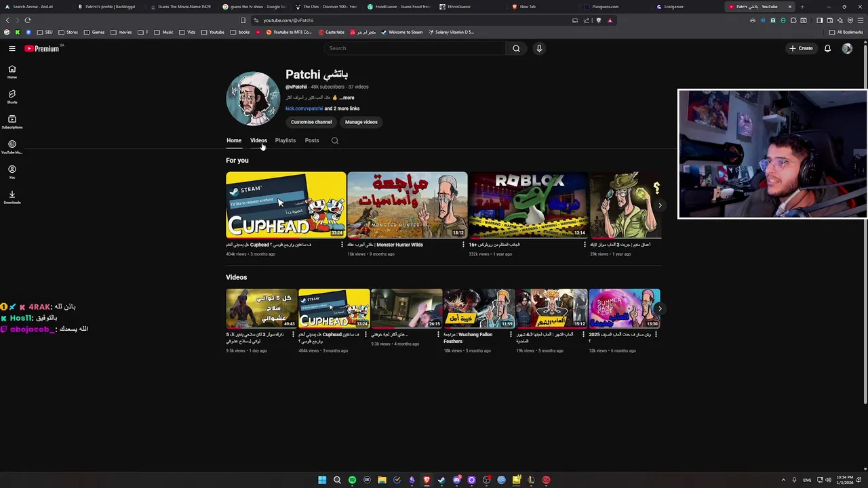Open 'and 2 more links' text
The height and width of the screenshot is (488, 868).
click(342, 108)
